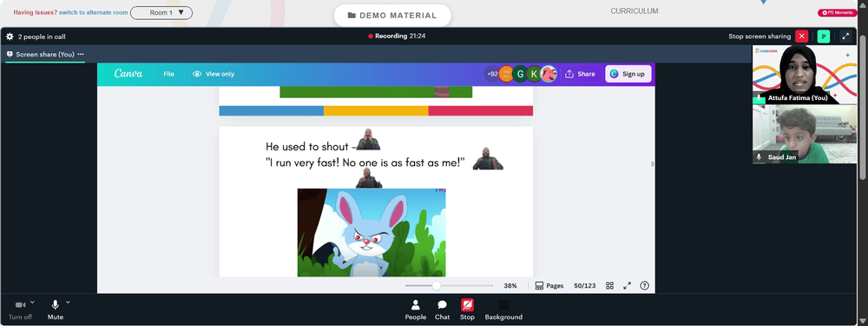Enter Canva fullscreen presentation mode
This screenshot has width=868, height=326.
(x=628, y=286)
